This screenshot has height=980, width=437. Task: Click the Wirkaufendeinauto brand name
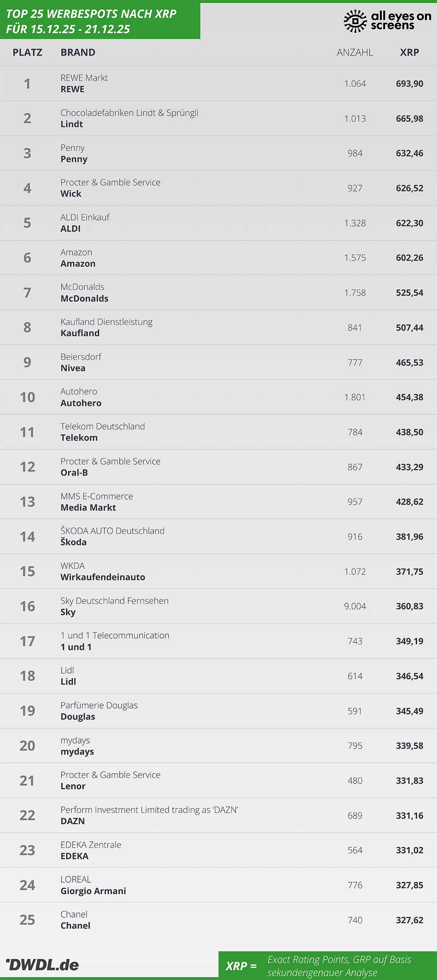(103, 577)
